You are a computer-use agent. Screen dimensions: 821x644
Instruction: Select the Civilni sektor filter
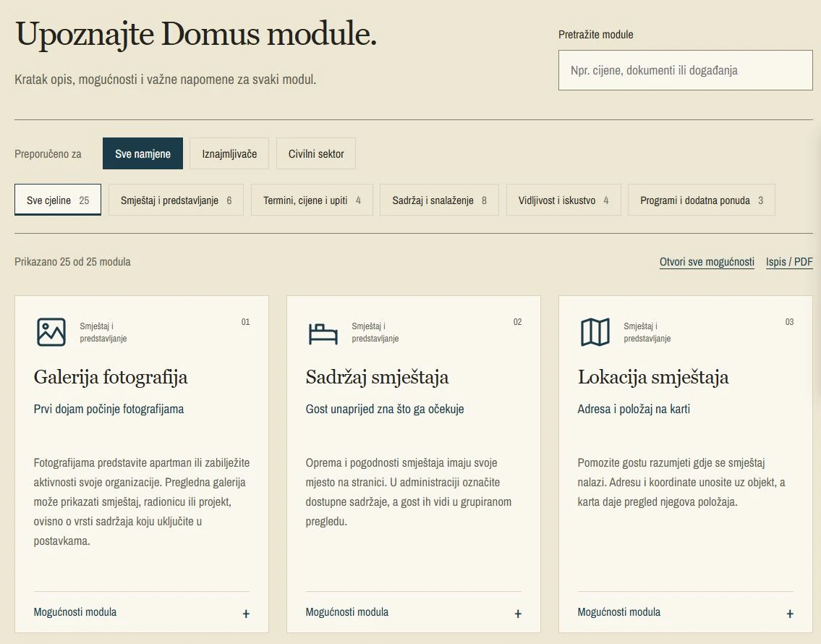point(316,153)
